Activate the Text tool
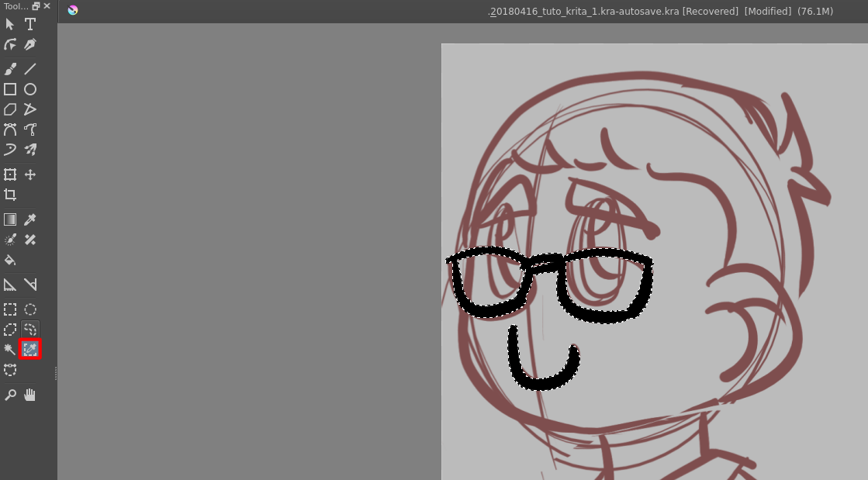The image size is (868, 480). click(30, 24)
